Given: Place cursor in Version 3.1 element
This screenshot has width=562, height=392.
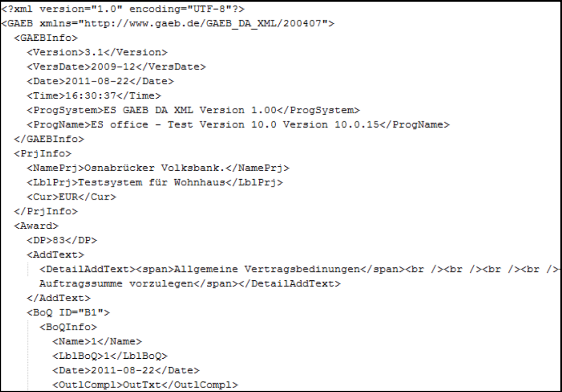Looking at the screenshot, I should tap(97, 53).
